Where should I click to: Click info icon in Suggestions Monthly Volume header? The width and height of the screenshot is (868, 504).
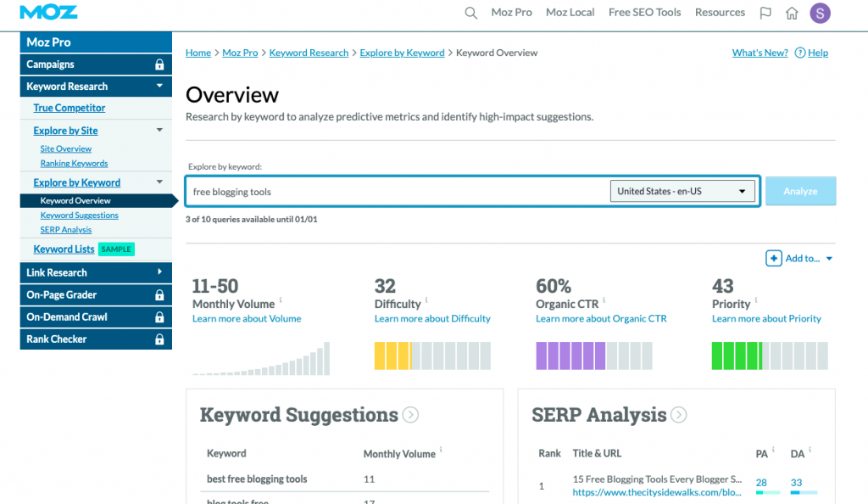[x=441, y=449]
